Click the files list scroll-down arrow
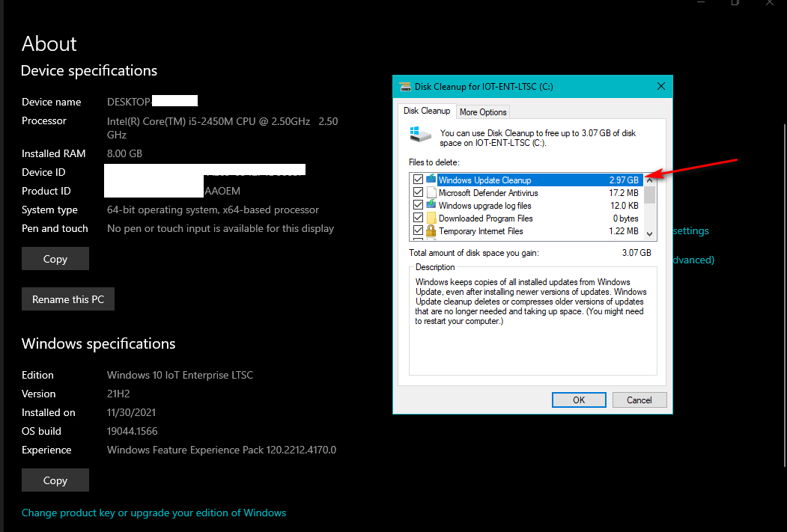The width and height of the screenshot is (787, 532). click(649, 233)
